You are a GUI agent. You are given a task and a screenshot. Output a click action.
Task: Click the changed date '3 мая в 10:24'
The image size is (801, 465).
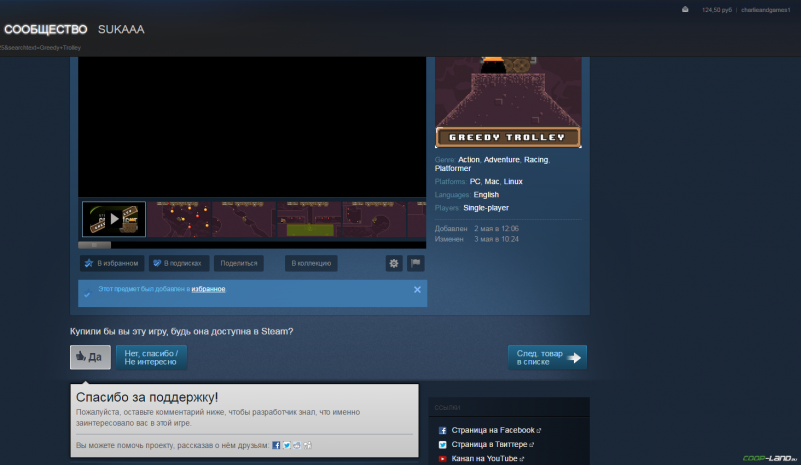click(x=497, y=239)
